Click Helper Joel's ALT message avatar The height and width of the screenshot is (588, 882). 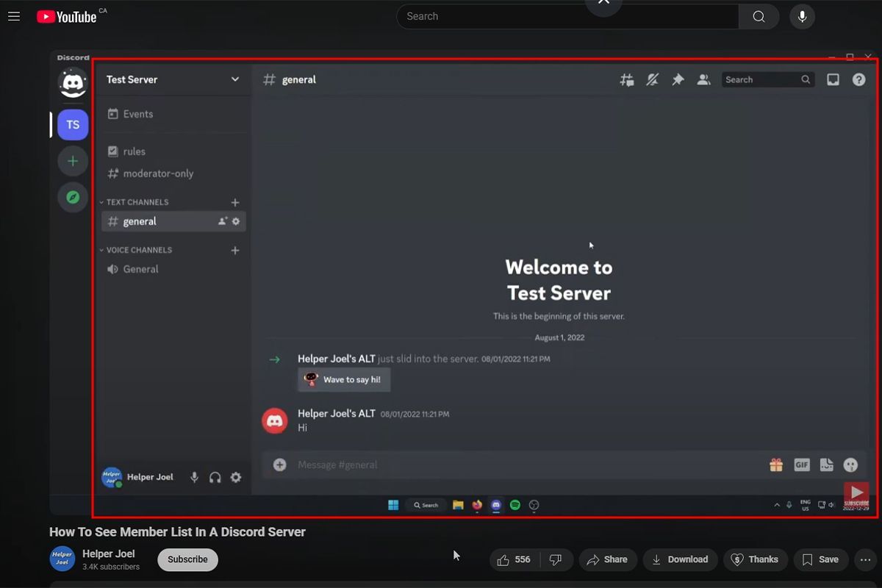click(x=275, y=420)
